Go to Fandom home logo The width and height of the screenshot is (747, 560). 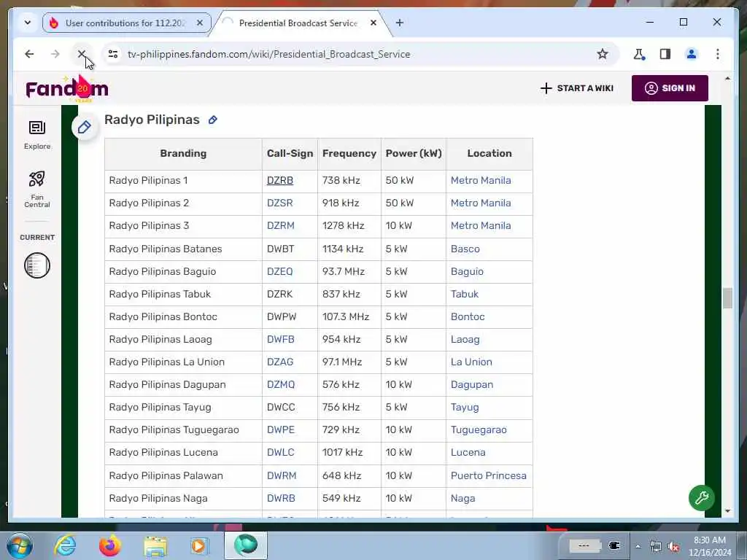66,88
